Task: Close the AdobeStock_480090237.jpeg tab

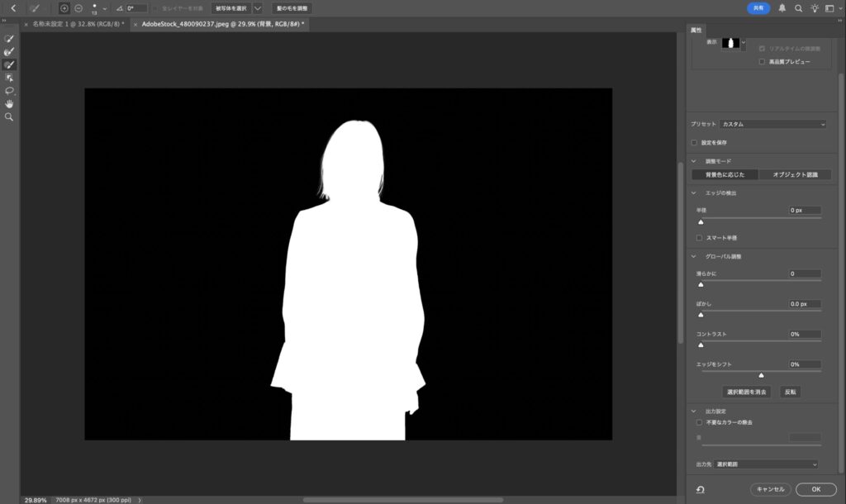Action: point(135,24)
